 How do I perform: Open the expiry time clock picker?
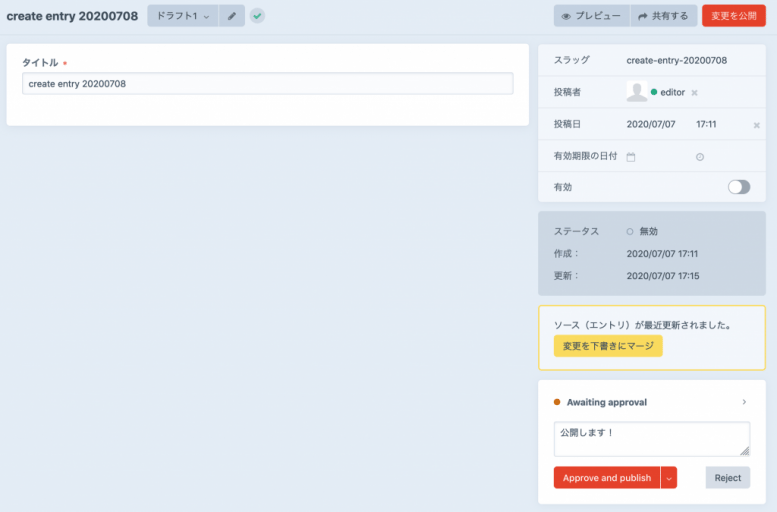[x=699, y=157]
